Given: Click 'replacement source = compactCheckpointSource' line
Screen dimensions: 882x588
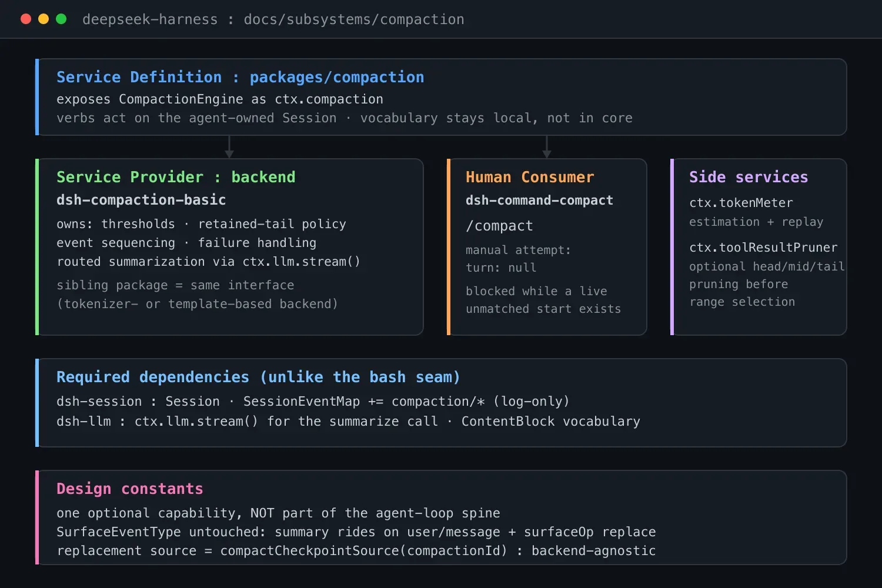Looking at the screenshot, I should pos(356,551).
